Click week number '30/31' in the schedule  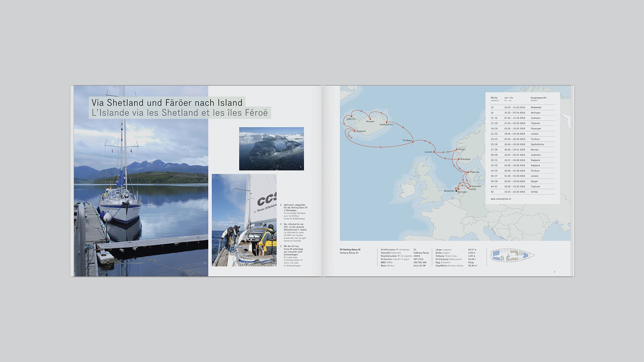494,160
